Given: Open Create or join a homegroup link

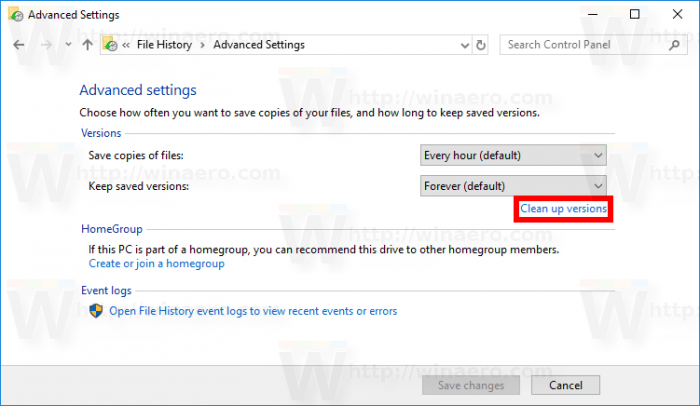Looking at the screenshot, I should coord(156,264).
